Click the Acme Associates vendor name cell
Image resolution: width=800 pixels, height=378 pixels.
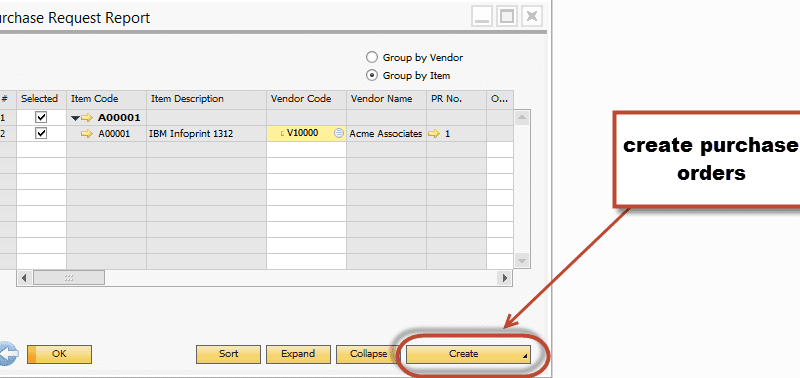click(386, 134)
